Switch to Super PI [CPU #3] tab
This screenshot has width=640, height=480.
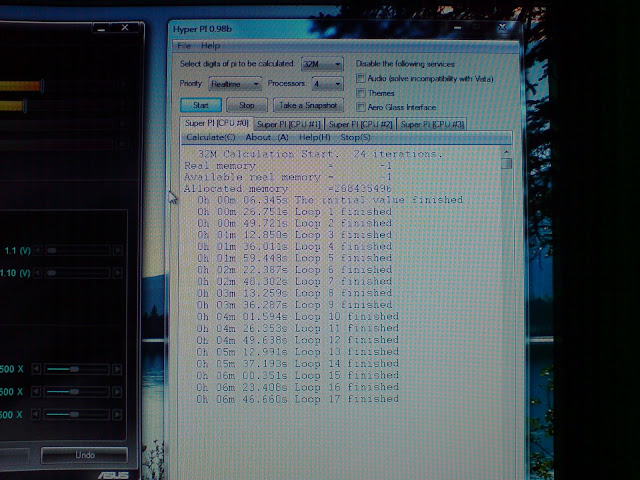coord(432,124)
